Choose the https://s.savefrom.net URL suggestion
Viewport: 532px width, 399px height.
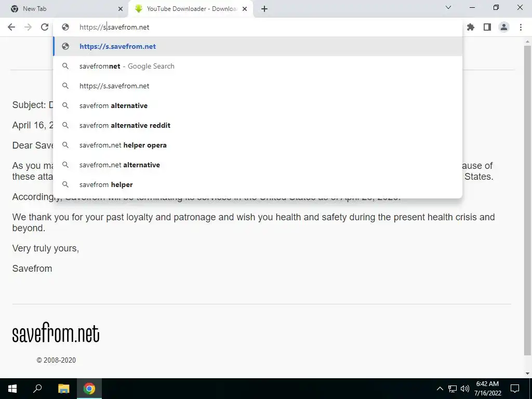pos(258,46)
